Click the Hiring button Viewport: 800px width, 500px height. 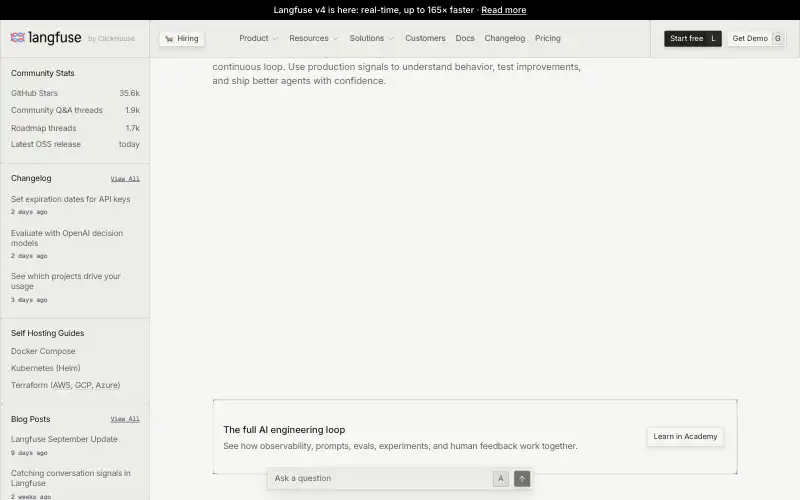pos(182,38)
